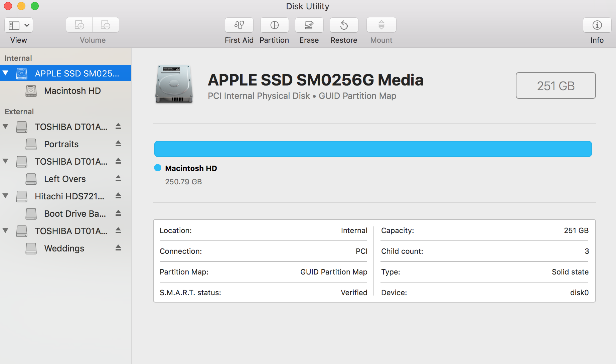Click the Child count value 3
The width and height of the screenshot is (616, 364).
(x=587, y=251)
